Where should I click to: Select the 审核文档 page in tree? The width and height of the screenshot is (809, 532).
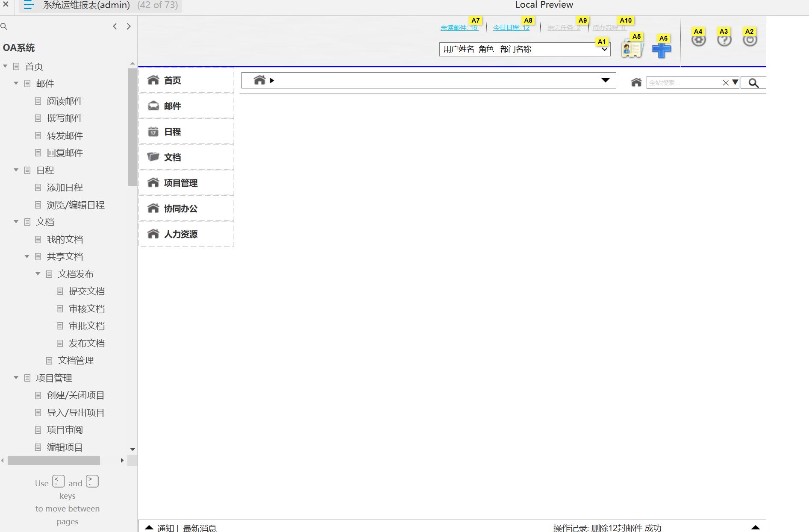[x=86, y=309]
